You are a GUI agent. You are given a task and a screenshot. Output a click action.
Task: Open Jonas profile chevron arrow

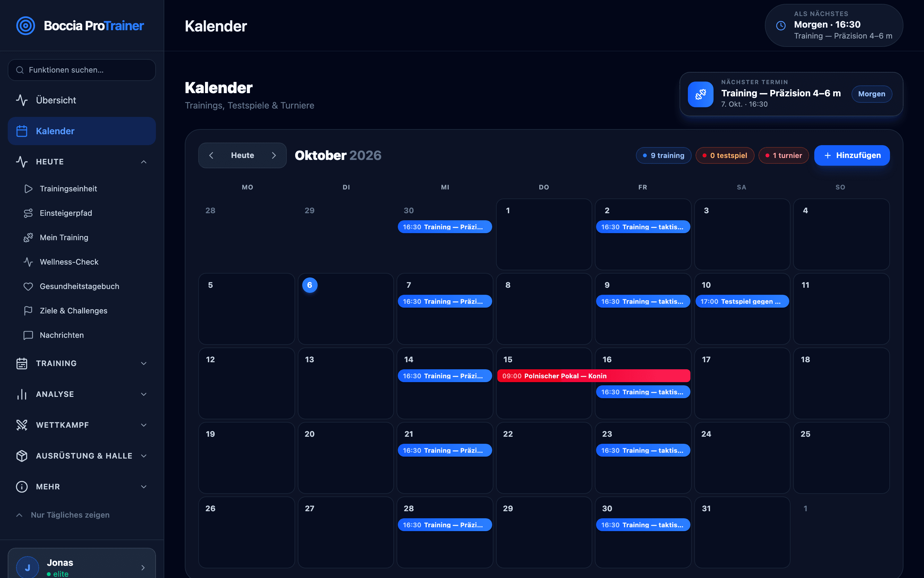(x=143, y=568)
